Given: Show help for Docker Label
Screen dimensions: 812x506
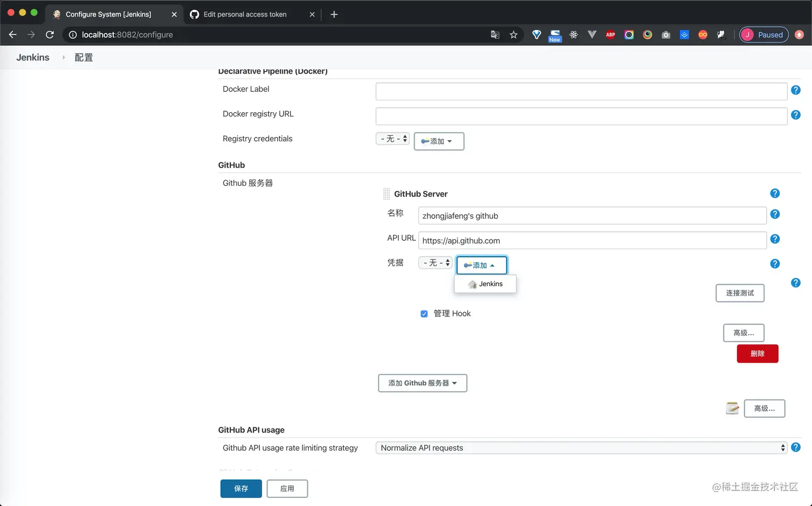Looking at the screenshot, I should pos(796,90).
